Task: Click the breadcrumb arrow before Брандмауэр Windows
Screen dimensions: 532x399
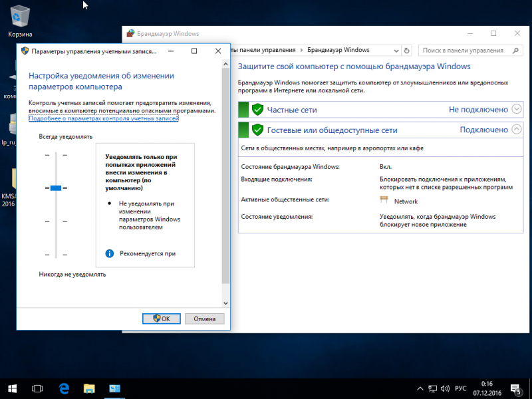Action: [301, 51]
